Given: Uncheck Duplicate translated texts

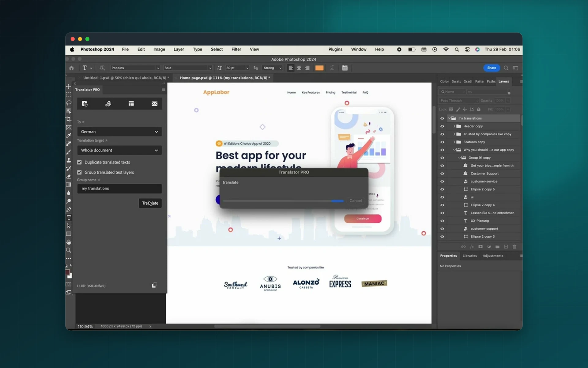Looking at the screenshot, I should [x=79, y=162].
